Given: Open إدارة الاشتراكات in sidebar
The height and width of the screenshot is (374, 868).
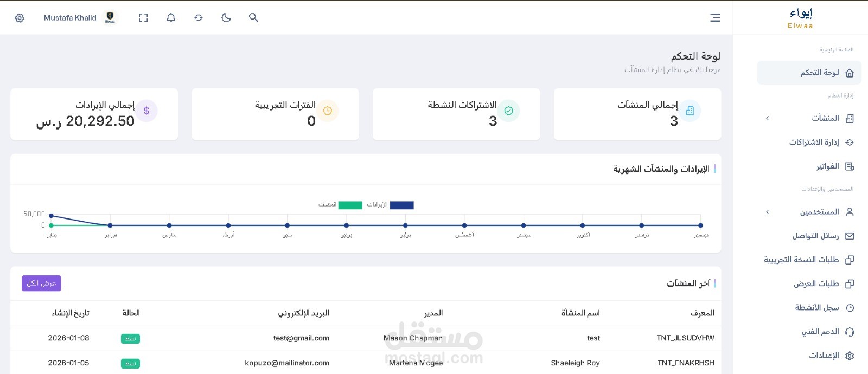Looking at the screenshot, I should pyautogui.click(x=814, y=142).
